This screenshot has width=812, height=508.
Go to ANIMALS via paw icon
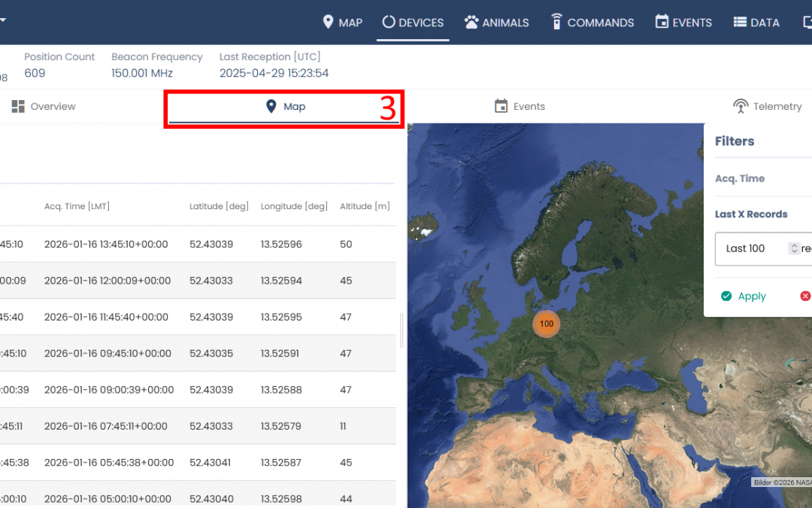tap(471, 23)
